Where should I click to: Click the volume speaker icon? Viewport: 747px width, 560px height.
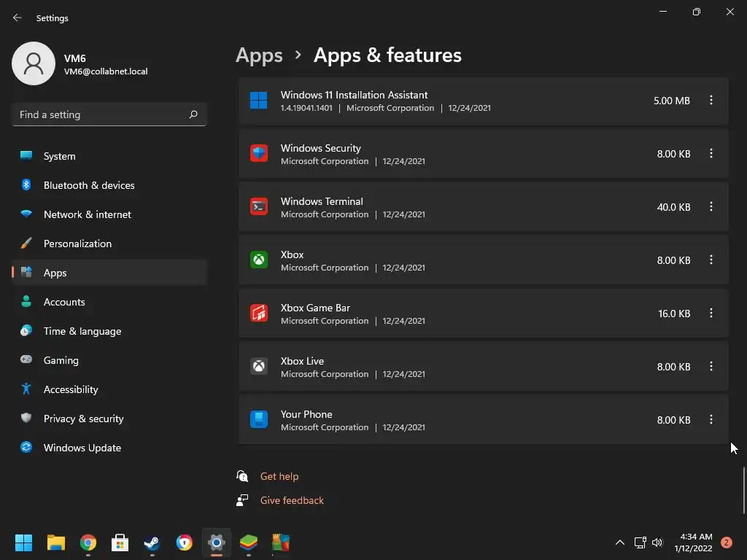point(657,542)
